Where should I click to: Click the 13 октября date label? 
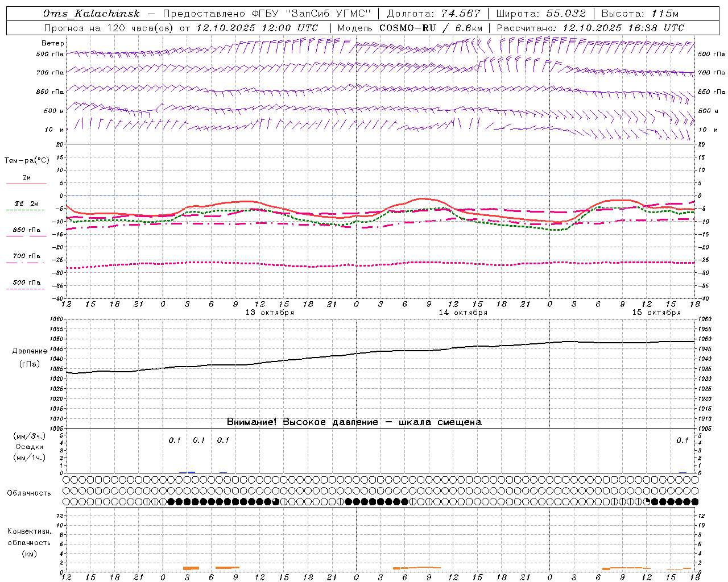270,313
